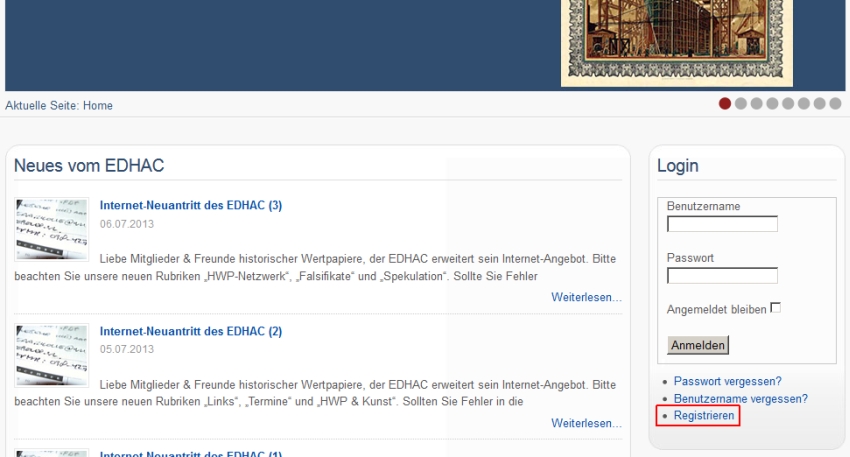850x457 pixels.
Task: Jump to the fourth slideshow dot
Action: [x=772, y=103]
